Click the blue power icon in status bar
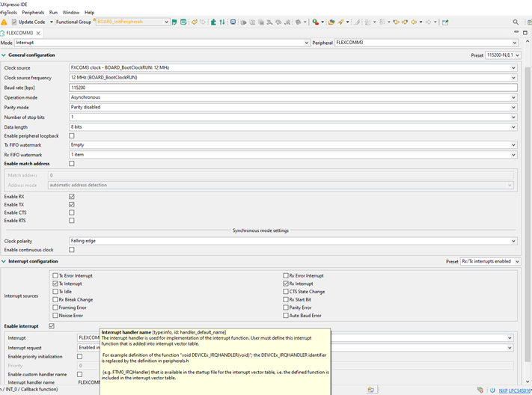This screenshot has width=532, height=395. point(492,391)
